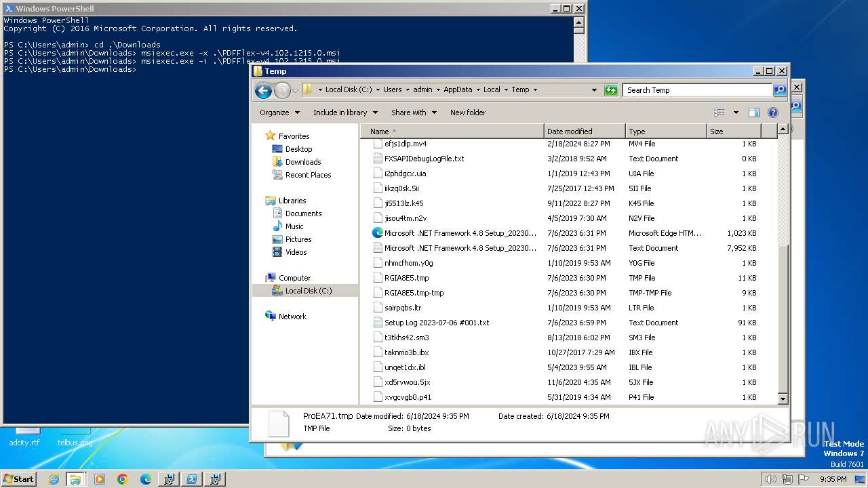Select telbus.png desktop file
The image size is (868, 488).
click(75, 438)
